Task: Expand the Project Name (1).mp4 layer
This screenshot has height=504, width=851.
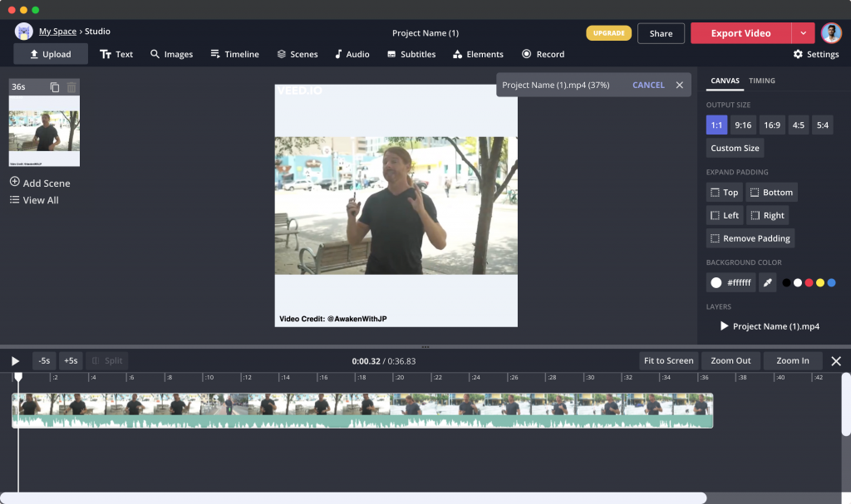Action: click(724, 326)
